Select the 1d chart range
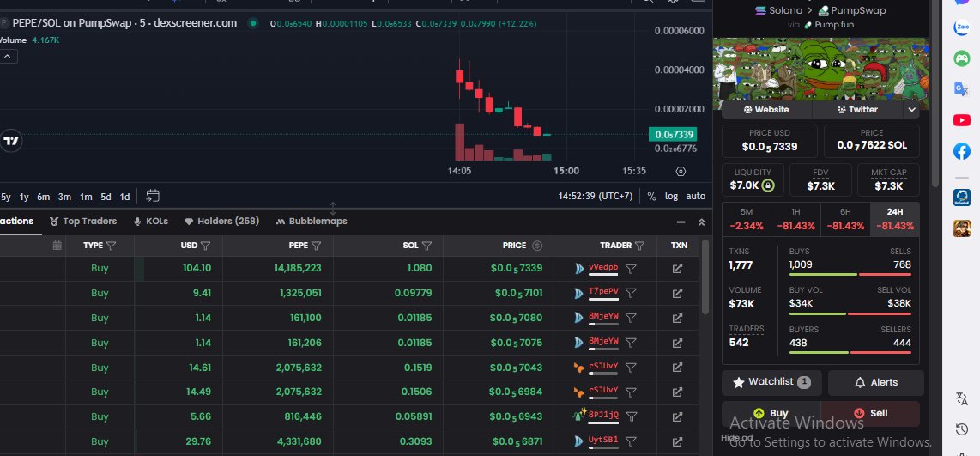The image size is (980, 456). click(124, 197)
